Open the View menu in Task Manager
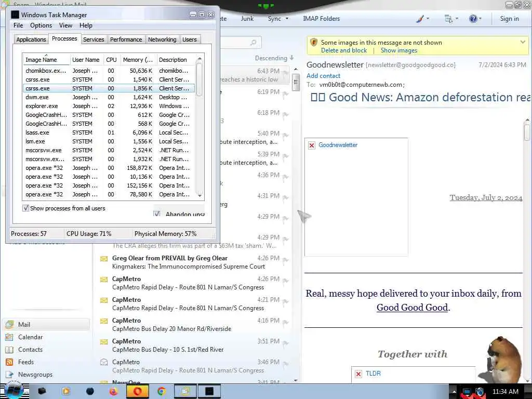 65,25
